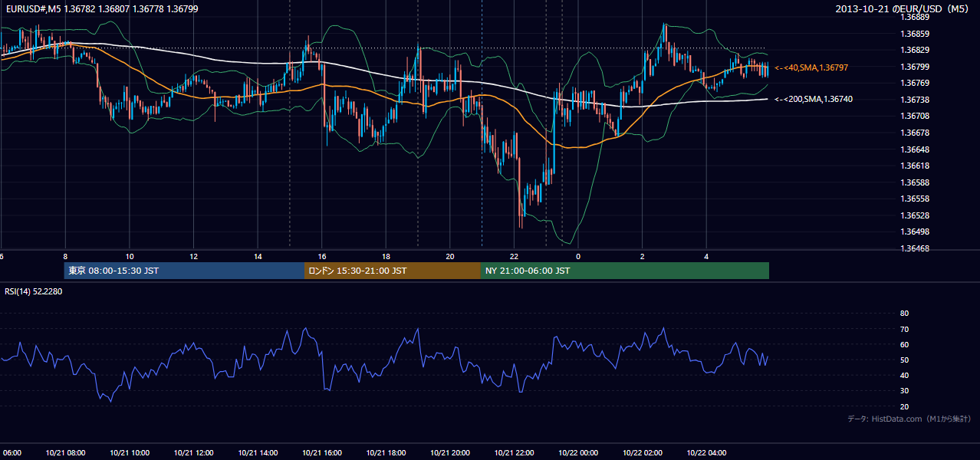Click the 200 SMA 1.36740 label
This screenshot has width=980, height=460.
pyautogui.click(x=814, y=99)
